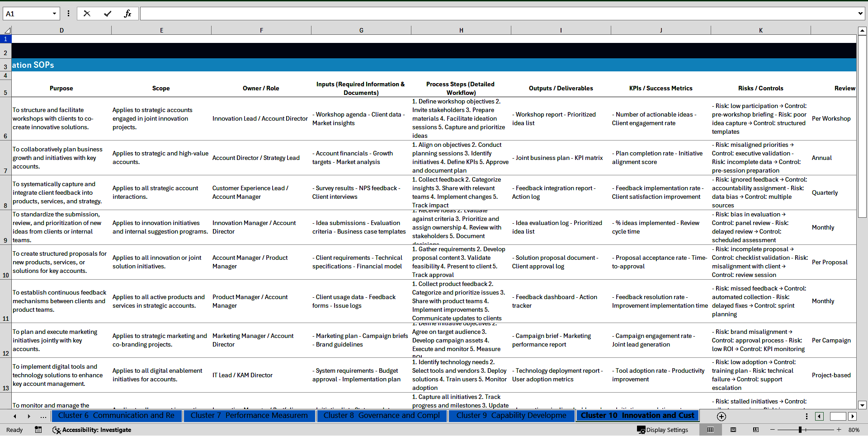
Task: Switch to Page Layout view
Action: [733, 430]
